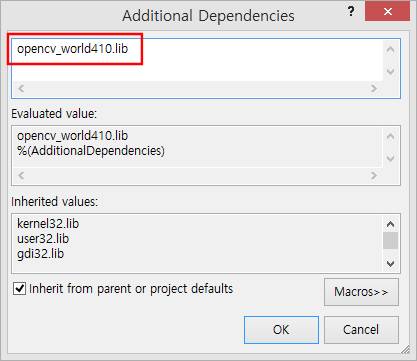Image resolution: width=417 pixels, height=361 pixels.
Task: Click the Inherited values scrollbar thumb
Action: pos(390,240)
